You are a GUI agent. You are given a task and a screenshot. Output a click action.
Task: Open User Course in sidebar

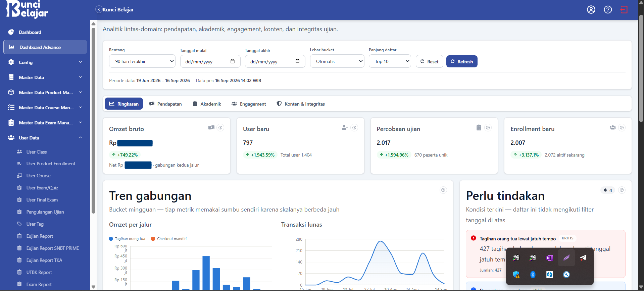point(39,176)
